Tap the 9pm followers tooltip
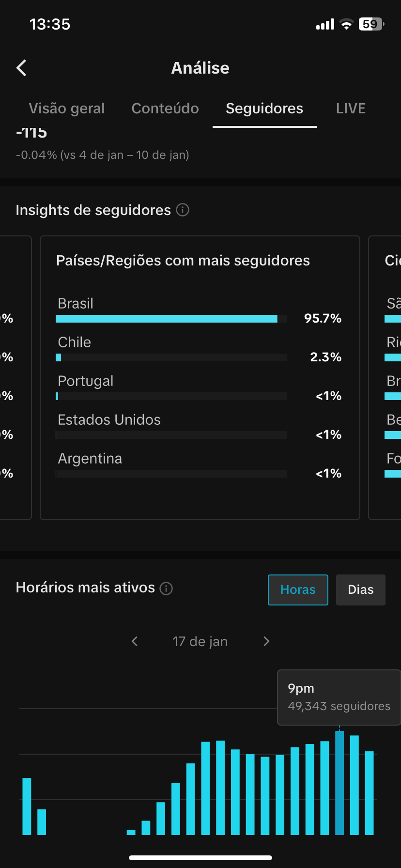Viewport: 401px width, 868px height. [x=339, y=697]
